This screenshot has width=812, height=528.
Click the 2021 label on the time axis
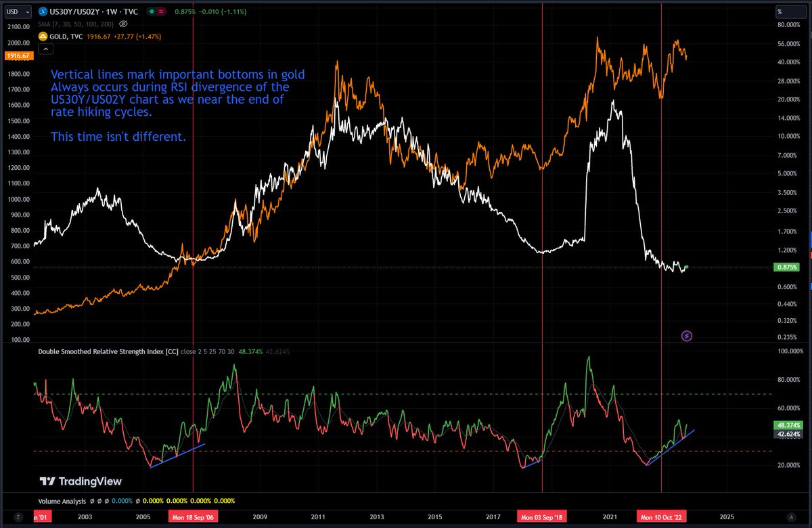(x=610, y=516)
